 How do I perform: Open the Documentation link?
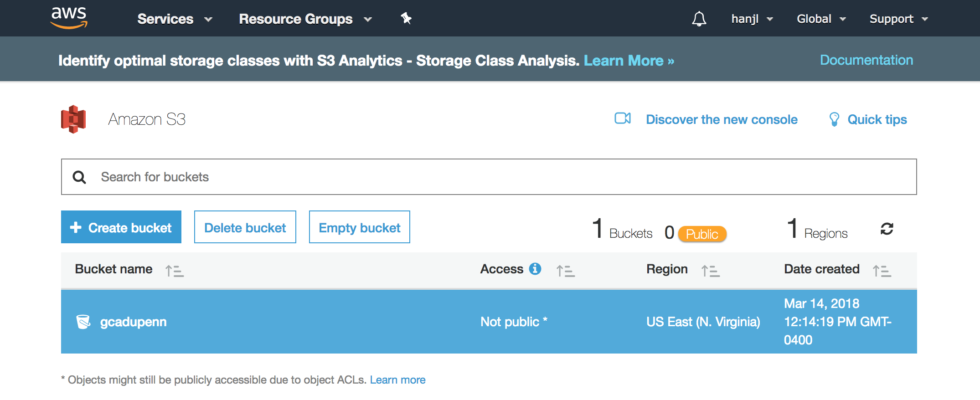pos(866,60)
